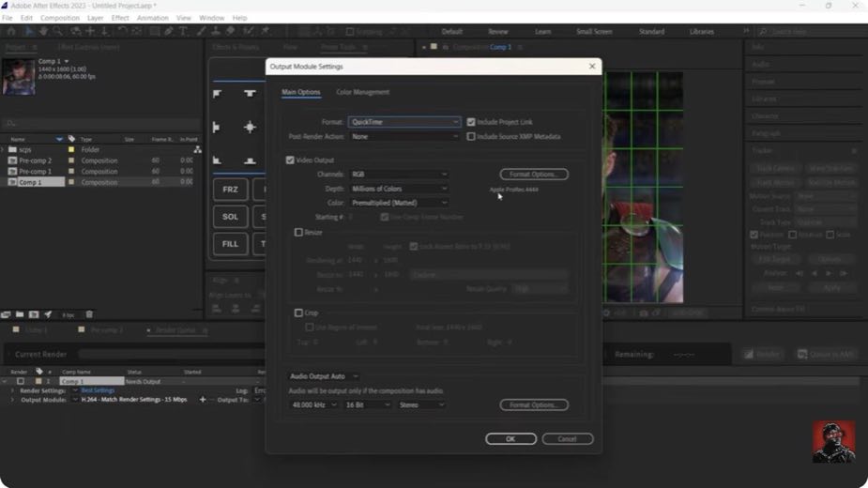Click center anchor point crosshair icon

coord(250,128)
